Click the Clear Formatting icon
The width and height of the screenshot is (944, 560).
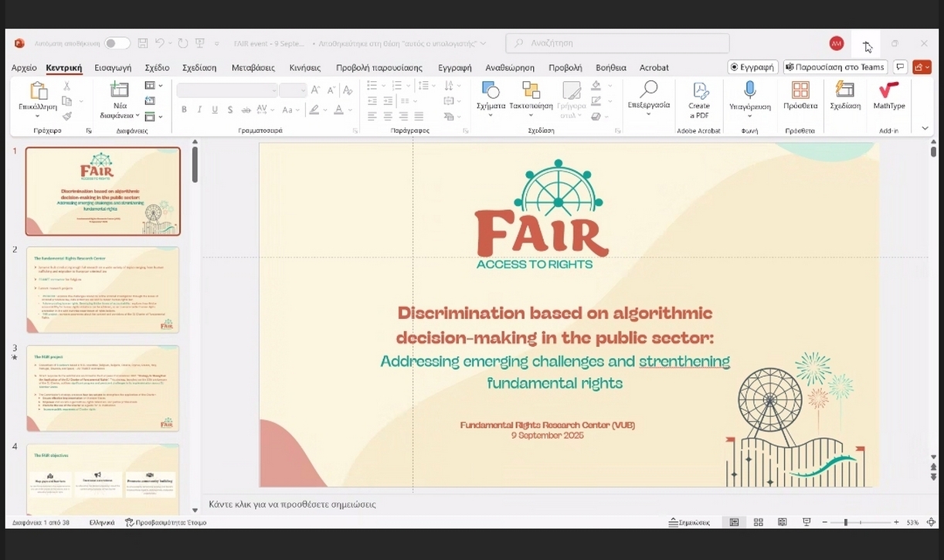pos(348,90)
